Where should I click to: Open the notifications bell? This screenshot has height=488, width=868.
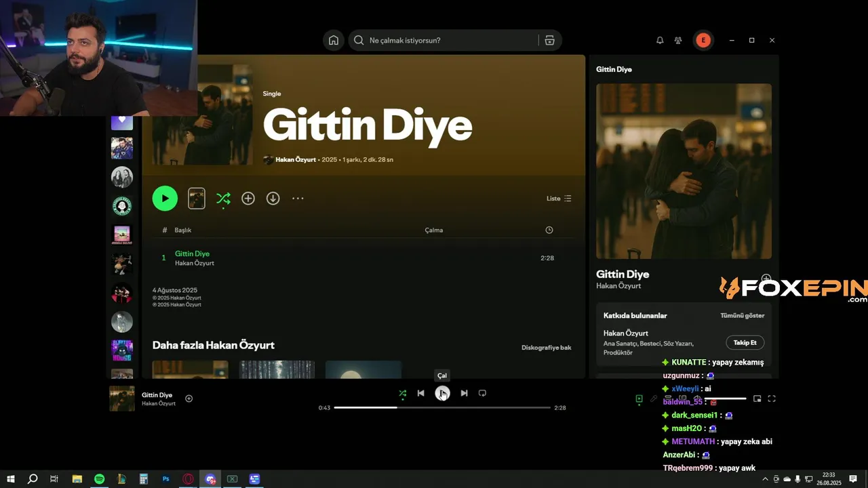click(x=660, y=40)
